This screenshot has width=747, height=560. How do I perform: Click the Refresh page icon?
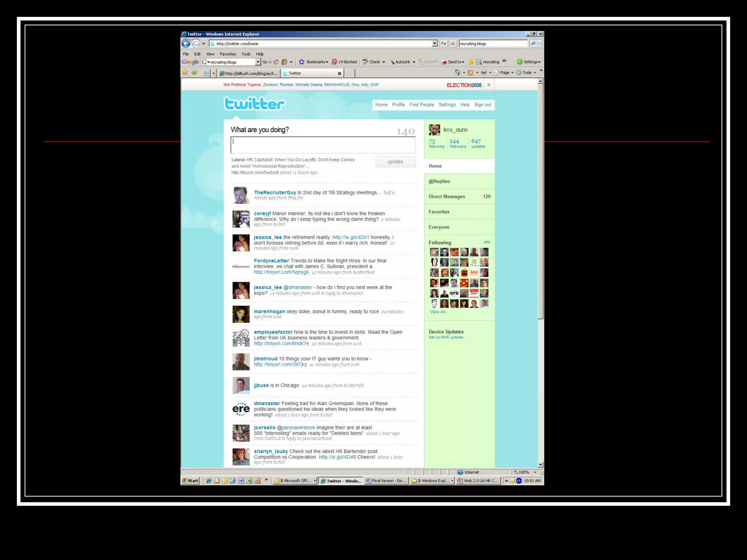point(444,44)
